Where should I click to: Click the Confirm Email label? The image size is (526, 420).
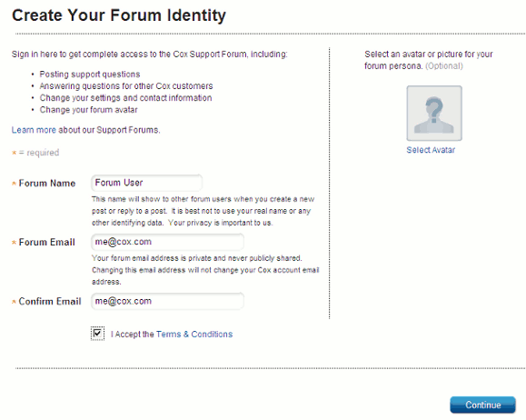(50, 302)
